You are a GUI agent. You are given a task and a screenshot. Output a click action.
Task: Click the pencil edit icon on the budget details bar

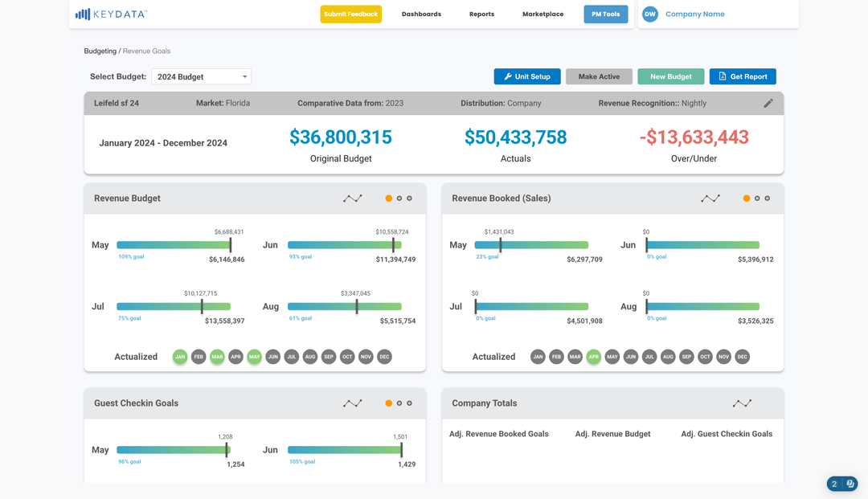tap(768, 103)
